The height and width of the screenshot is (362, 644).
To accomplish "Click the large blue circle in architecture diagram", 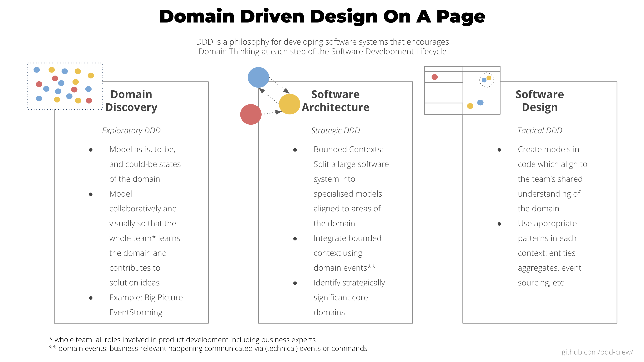I will pos(258,77).
